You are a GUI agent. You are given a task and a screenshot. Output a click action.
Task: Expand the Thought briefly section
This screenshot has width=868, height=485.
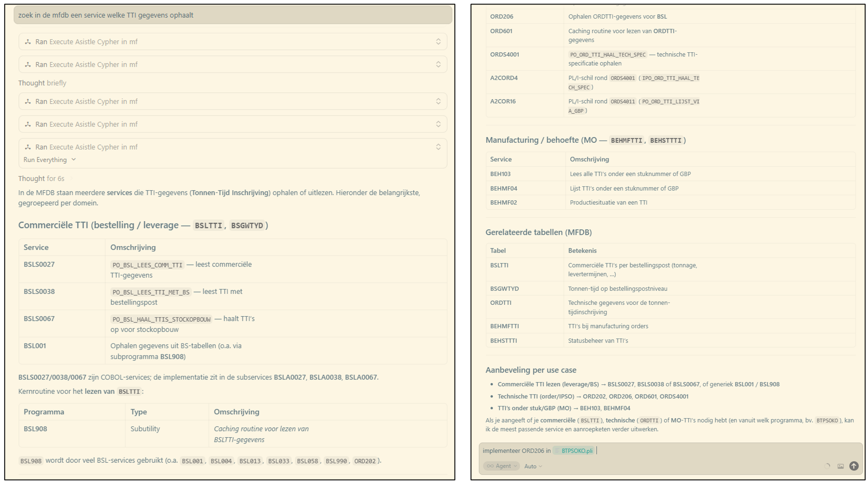click(x=42, y=83)
